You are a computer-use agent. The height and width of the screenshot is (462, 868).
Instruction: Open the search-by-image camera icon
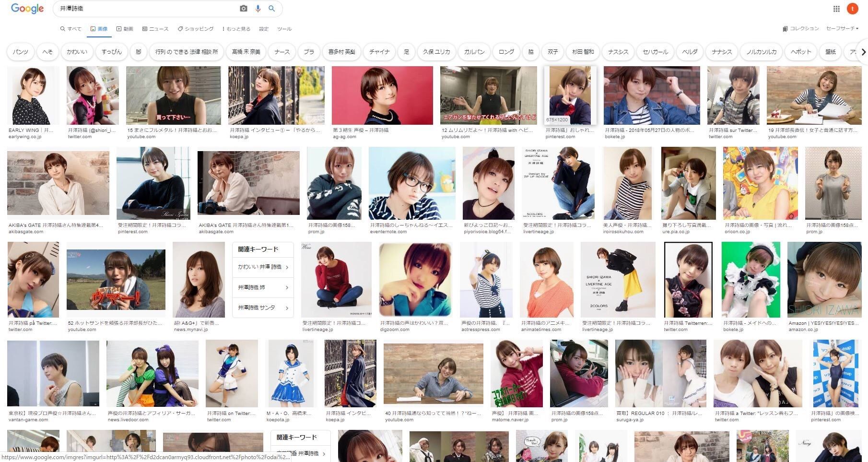click(244, 9)
